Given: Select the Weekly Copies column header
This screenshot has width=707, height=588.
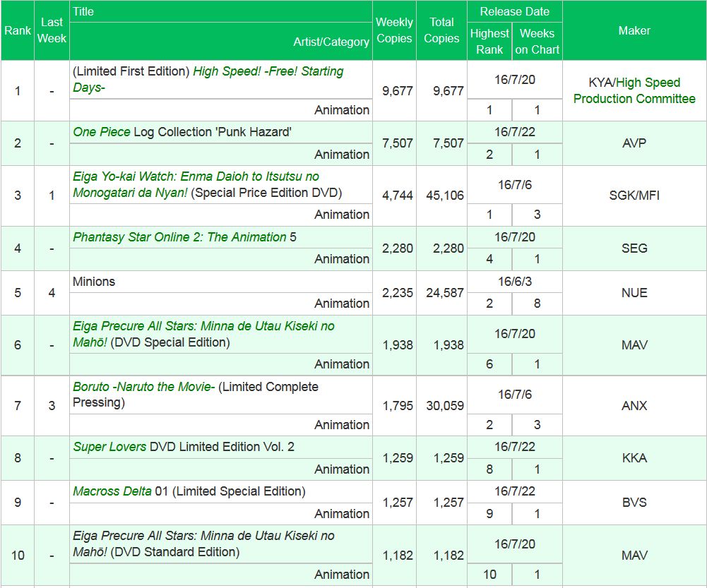Looking at the screenshot, I should pos(394,30).
